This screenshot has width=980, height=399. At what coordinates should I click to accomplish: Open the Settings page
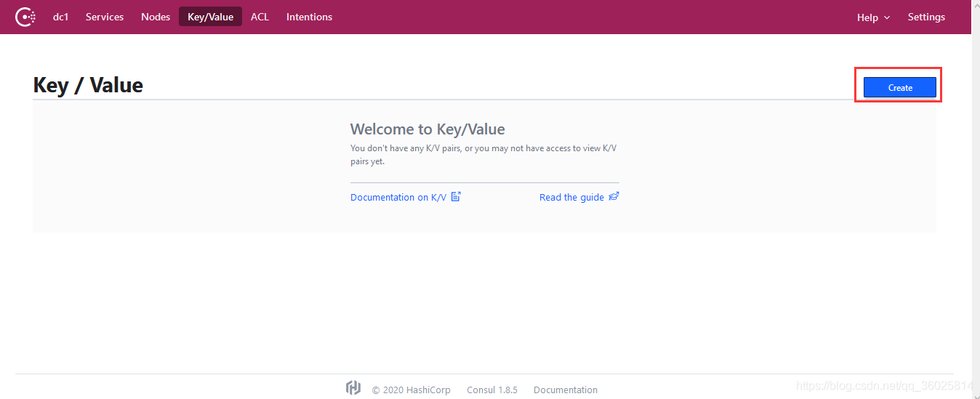(x=926, y=17)
